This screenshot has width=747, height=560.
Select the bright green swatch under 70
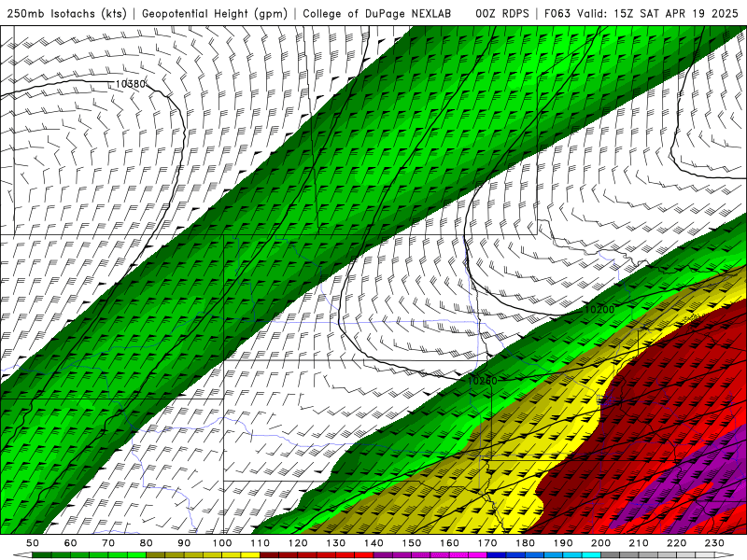[x=118, y=555]
